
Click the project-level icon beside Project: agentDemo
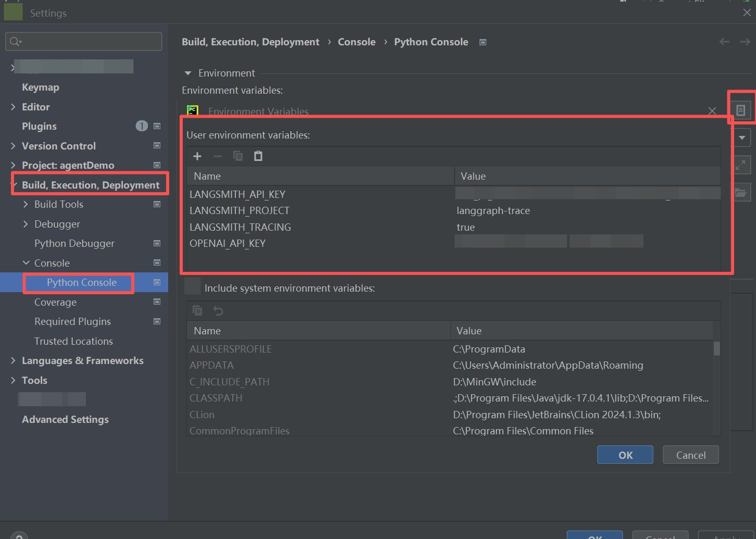[157, 165]
